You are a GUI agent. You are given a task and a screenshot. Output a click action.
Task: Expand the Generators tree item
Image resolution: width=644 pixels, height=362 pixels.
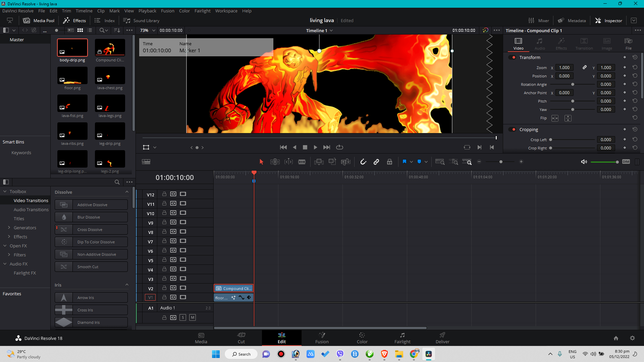pos(9,228)
